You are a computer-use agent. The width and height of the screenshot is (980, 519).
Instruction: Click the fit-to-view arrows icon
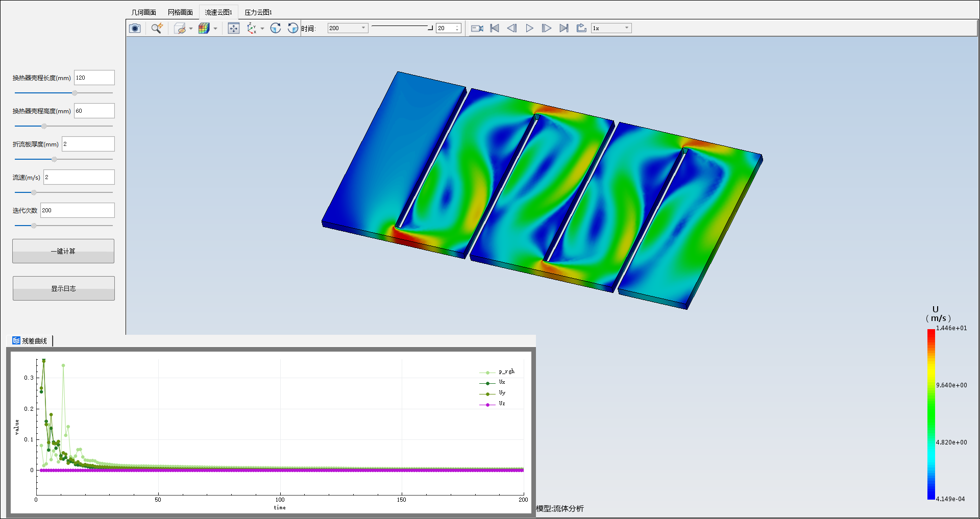[x=233, y=28]
